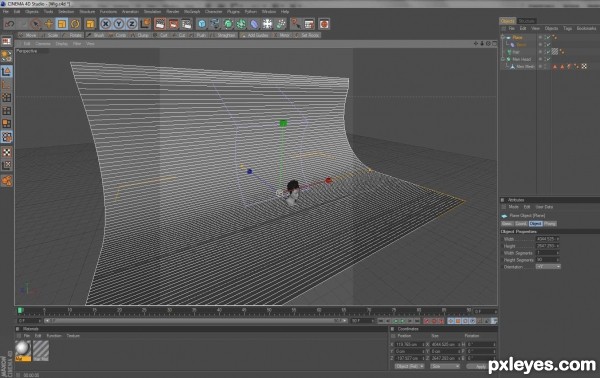Click the red record keyframe button
The height and width of the screenshot is (378, 600).
point(427,321)
